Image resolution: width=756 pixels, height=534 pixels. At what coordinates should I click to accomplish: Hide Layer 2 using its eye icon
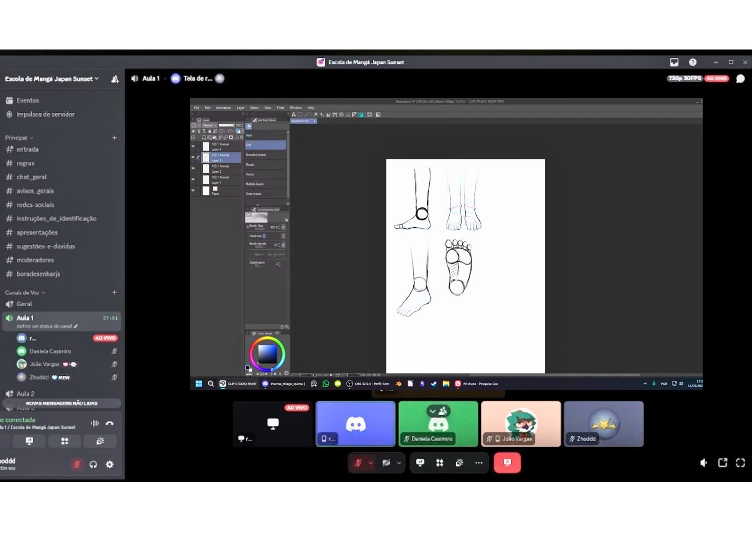coord(193,168)
